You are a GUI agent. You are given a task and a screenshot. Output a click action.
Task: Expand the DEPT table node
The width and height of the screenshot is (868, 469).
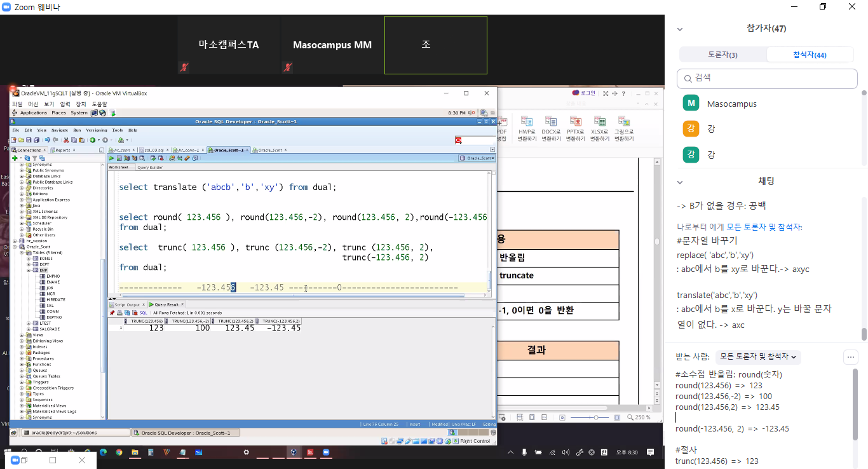(29, 264)
